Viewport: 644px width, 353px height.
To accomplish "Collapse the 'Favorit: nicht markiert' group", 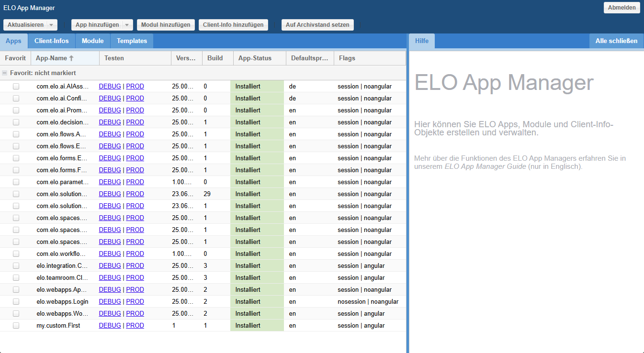I will coord(4,73).
